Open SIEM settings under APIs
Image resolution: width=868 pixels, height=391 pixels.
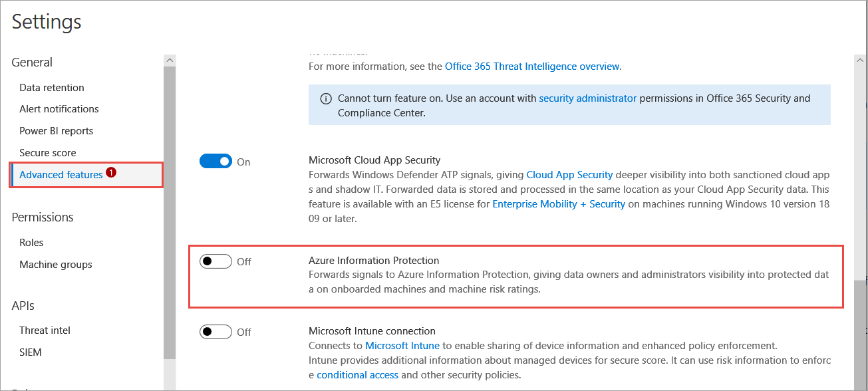[31, 352]
